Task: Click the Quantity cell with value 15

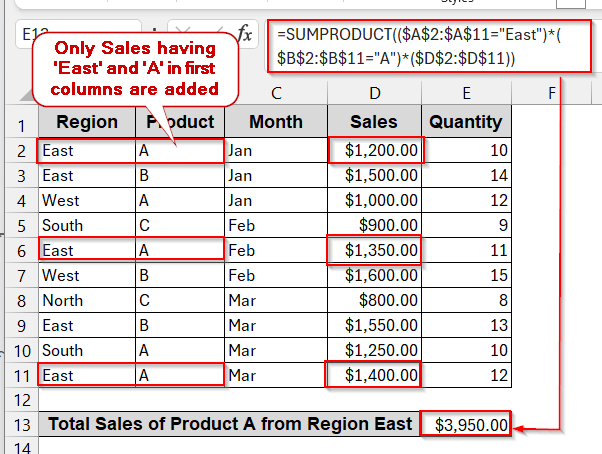Action: [466, 275]
